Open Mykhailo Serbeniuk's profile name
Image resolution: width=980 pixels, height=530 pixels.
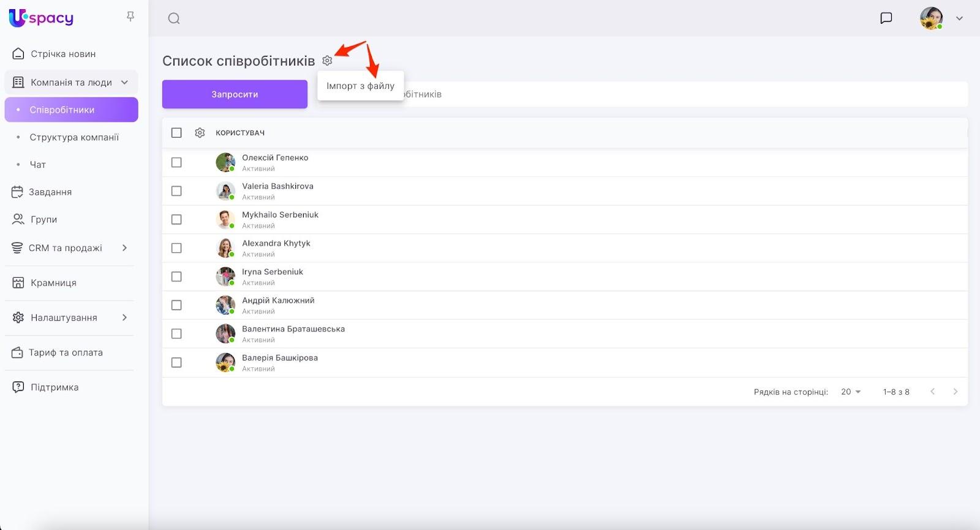coord(280,215)
